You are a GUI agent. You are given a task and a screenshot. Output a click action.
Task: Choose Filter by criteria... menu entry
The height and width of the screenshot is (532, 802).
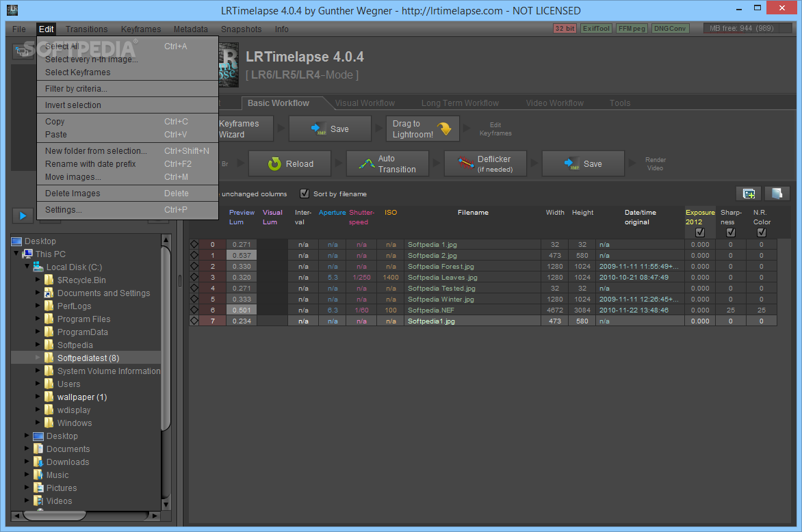[127, 88]
